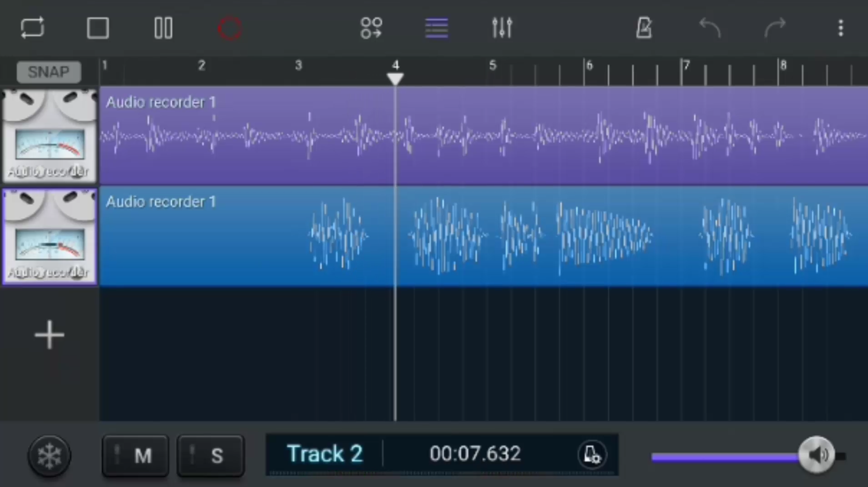Open the metronome settings
The image size is (868, 487).
[592, 454]
